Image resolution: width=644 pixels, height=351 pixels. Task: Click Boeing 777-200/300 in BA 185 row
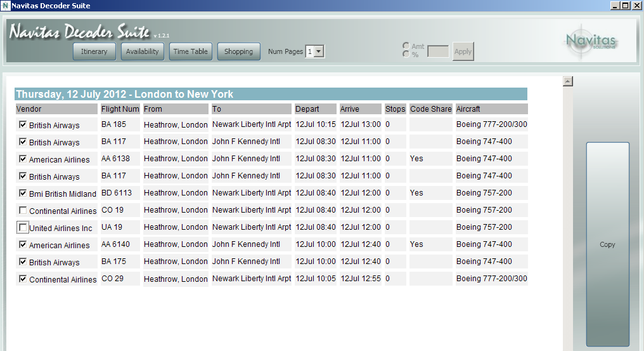pyautogui.click(x=492, y=124)
